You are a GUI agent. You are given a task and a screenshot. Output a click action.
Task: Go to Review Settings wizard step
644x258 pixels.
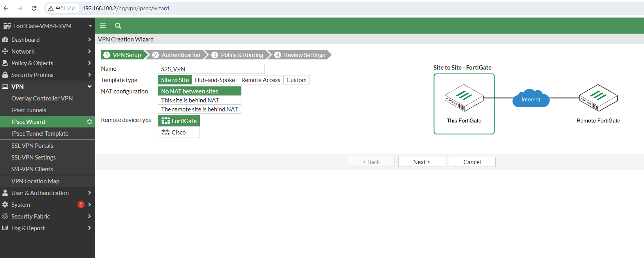(300, 55)
